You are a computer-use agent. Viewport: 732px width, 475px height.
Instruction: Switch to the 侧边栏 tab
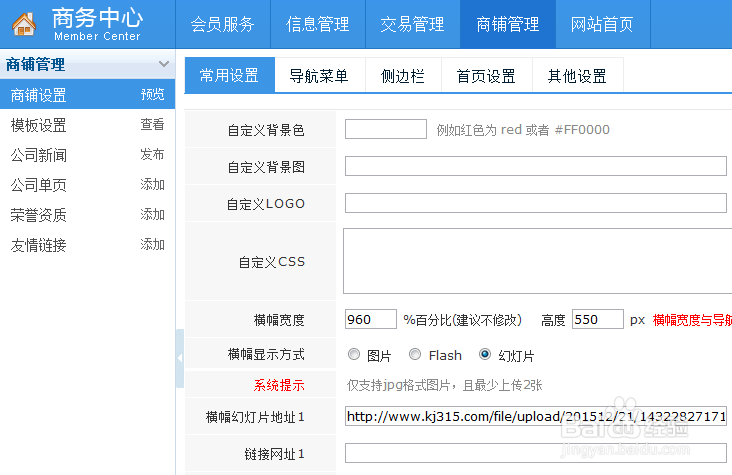pyautogui.click(x=403, y=76)
